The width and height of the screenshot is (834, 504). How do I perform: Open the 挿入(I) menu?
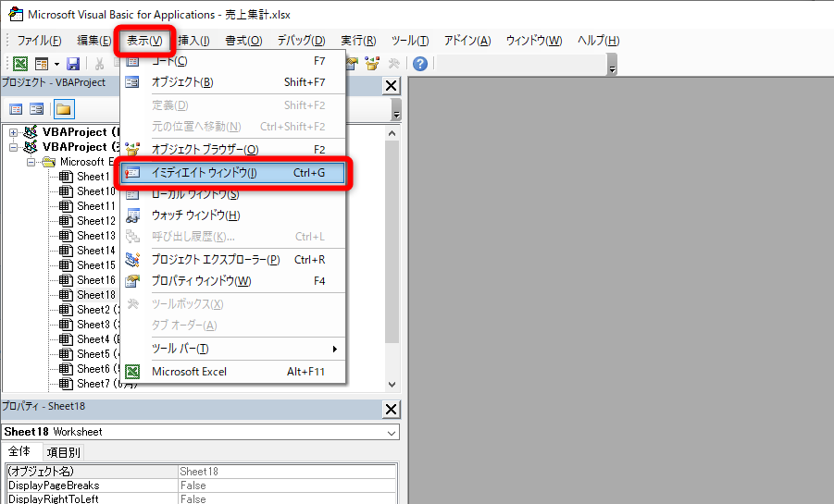tap(193, 41)
